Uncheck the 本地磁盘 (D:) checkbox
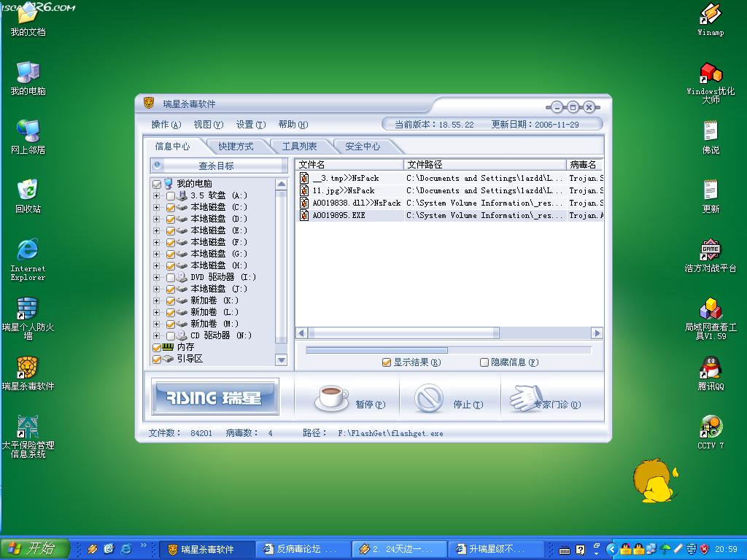This screenshot has width=747, height=560. (x=171, y=219)
